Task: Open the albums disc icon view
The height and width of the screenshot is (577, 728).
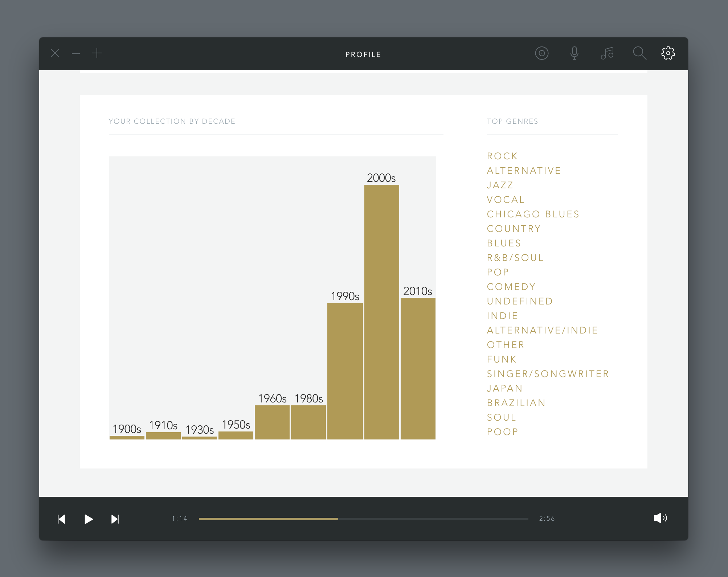Action: [541, 53]
